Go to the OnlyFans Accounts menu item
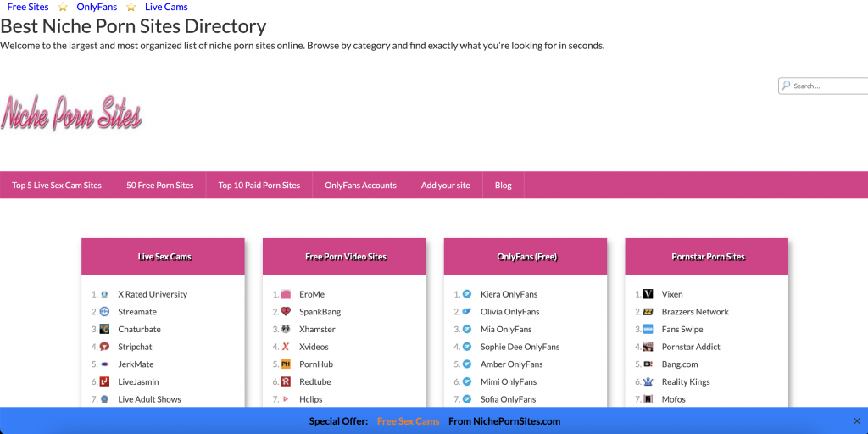 coord(360,186)
